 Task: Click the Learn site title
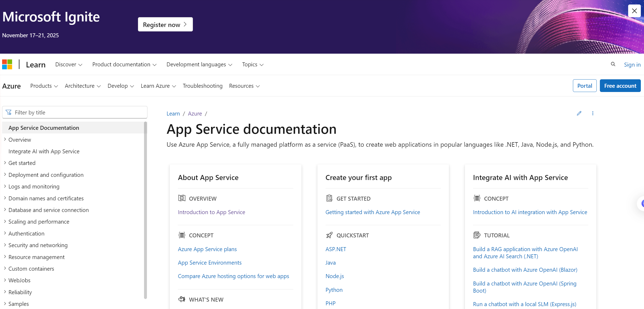(x=36, y=65)
